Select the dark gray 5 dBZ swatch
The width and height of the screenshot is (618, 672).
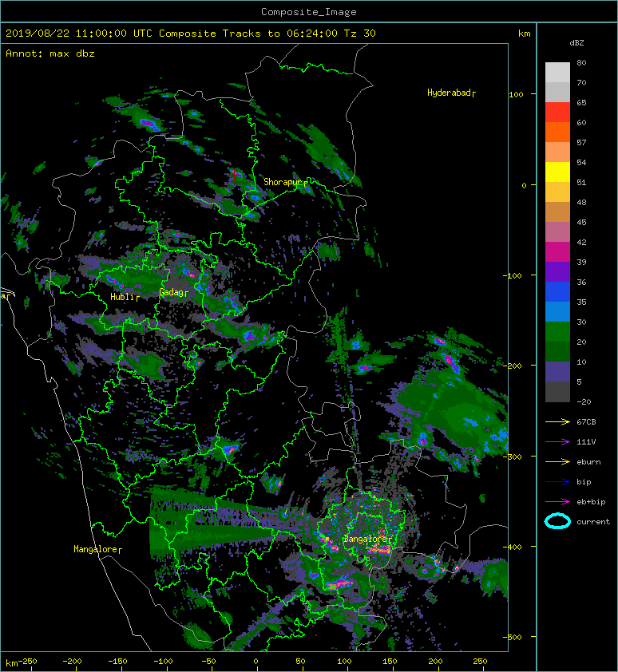[x=557, y=392]
